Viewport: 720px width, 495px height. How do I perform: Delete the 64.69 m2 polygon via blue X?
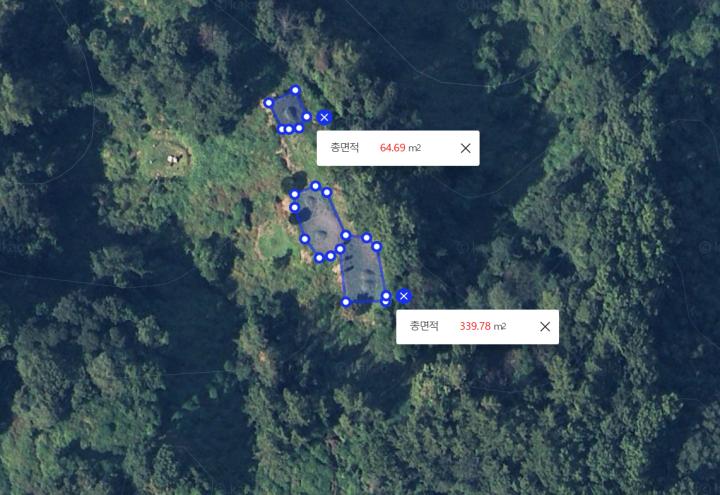tap(324, 118)
